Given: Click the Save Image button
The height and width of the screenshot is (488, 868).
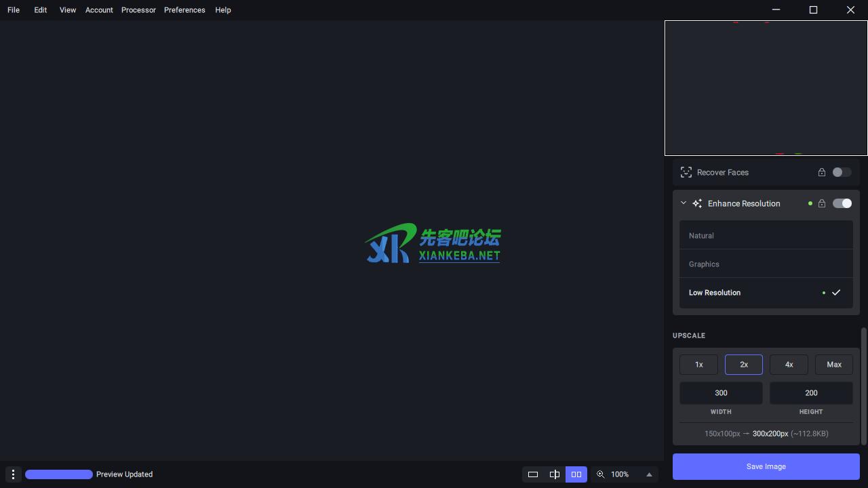Looking at the screenshot, I should (766, 466).
